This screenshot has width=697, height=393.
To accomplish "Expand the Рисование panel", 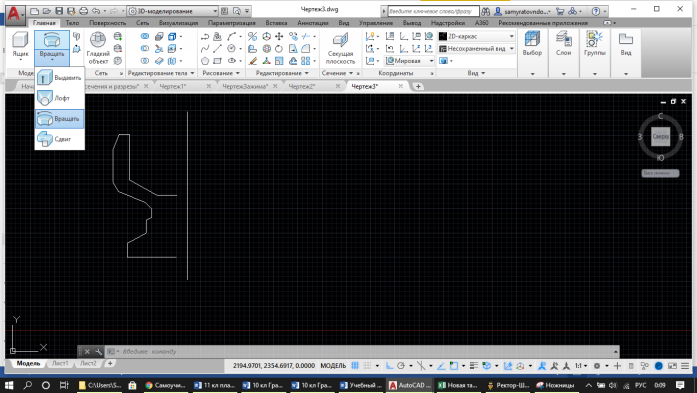I will click(221, 73).
